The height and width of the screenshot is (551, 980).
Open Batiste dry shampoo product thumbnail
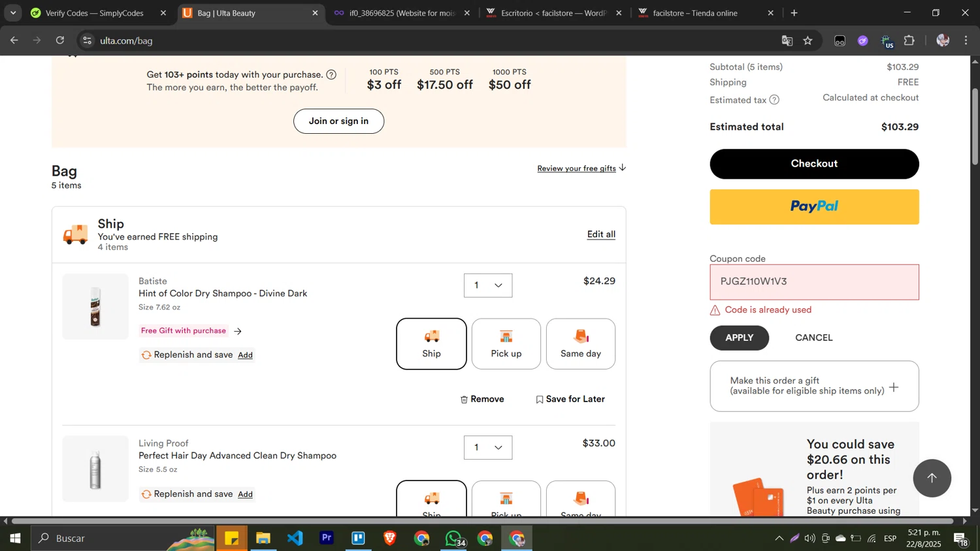pos(95,307)
